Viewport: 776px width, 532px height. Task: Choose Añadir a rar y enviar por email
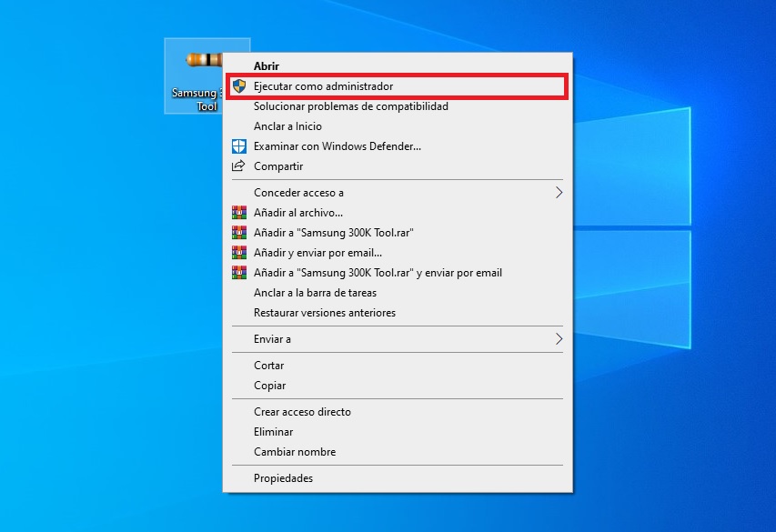click(x=398, y=273)
